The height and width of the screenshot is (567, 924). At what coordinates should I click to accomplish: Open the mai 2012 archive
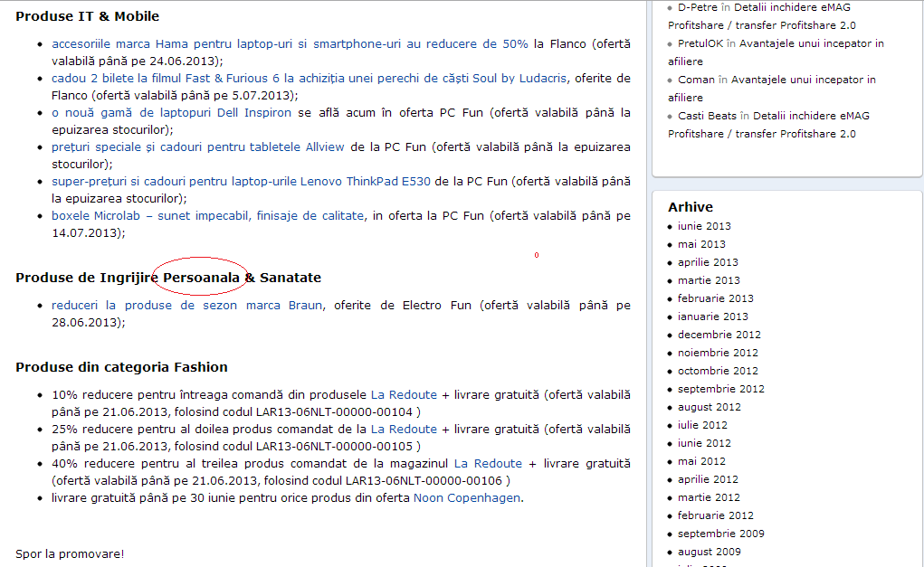701,461
